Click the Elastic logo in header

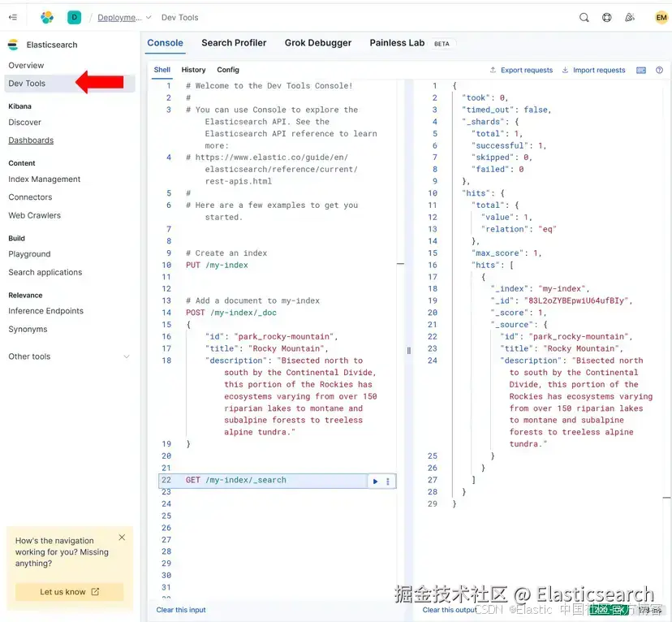point(47,18)
